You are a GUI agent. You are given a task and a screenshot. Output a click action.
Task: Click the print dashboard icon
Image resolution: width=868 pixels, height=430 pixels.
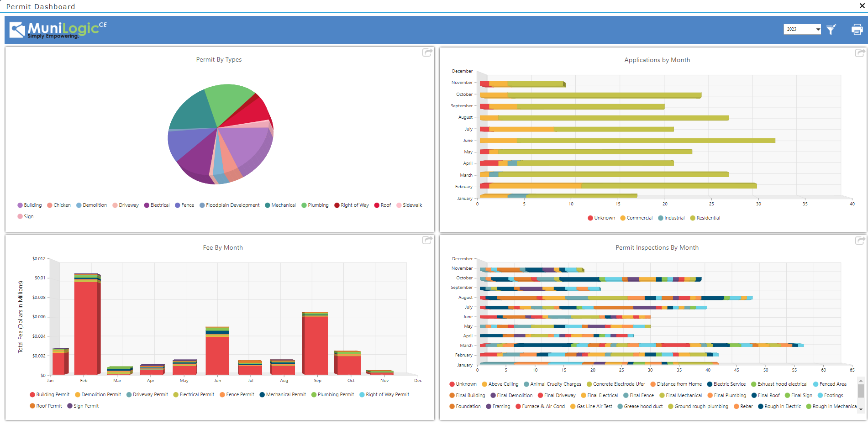[857, 30]
